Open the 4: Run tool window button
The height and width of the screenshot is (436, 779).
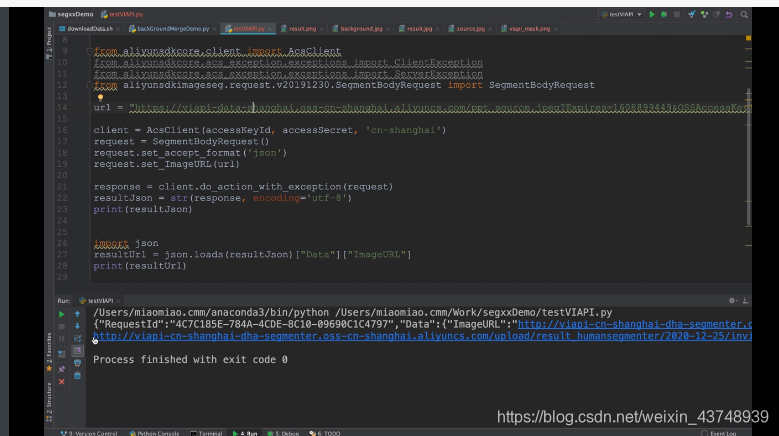pyautogui.click(x=245, y=433)
